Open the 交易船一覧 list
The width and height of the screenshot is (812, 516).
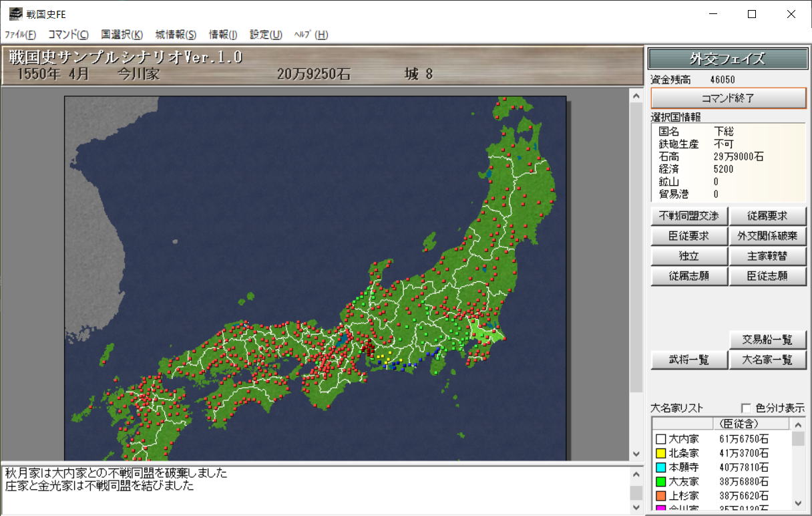pos(767,340)
